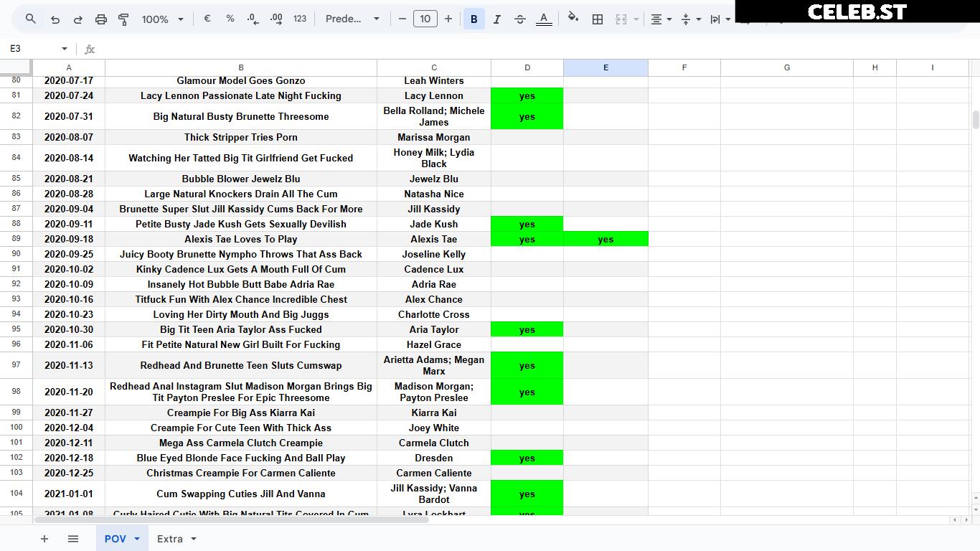Open the all sheets list
The width and height of the screenshot is (980, 551).
point(73,539)
